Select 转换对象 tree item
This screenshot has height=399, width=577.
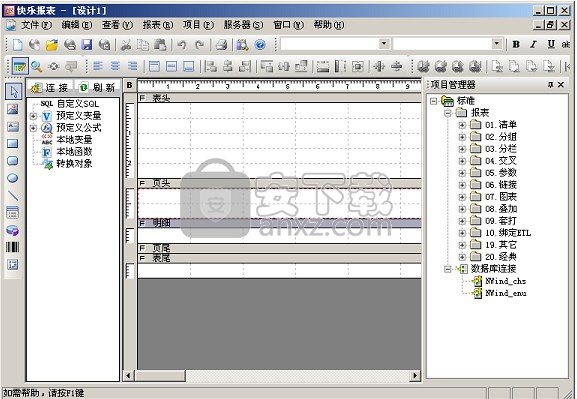pos(74,164)
